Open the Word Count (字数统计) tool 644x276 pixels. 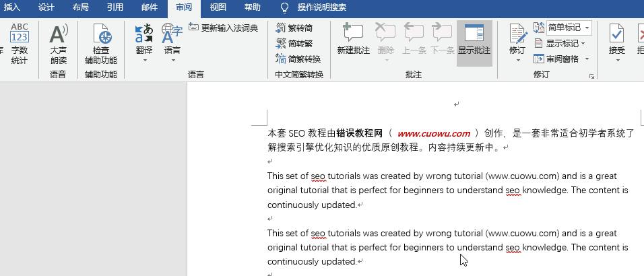coord(20,44)
